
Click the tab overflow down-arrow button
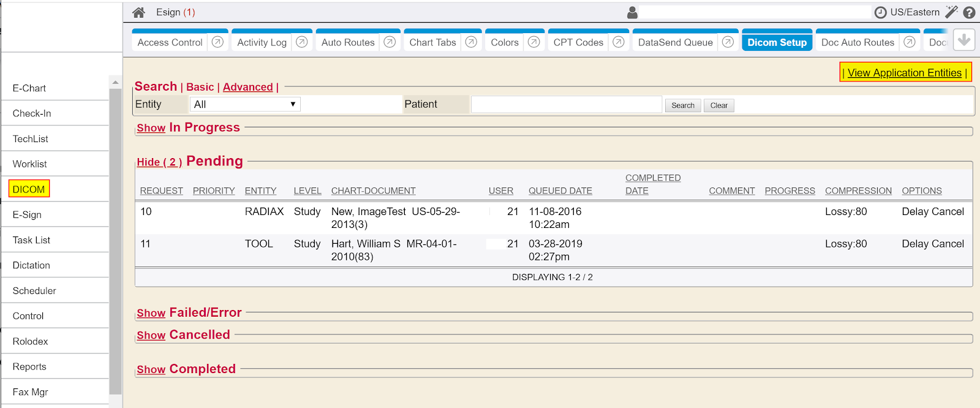point(964,40)
